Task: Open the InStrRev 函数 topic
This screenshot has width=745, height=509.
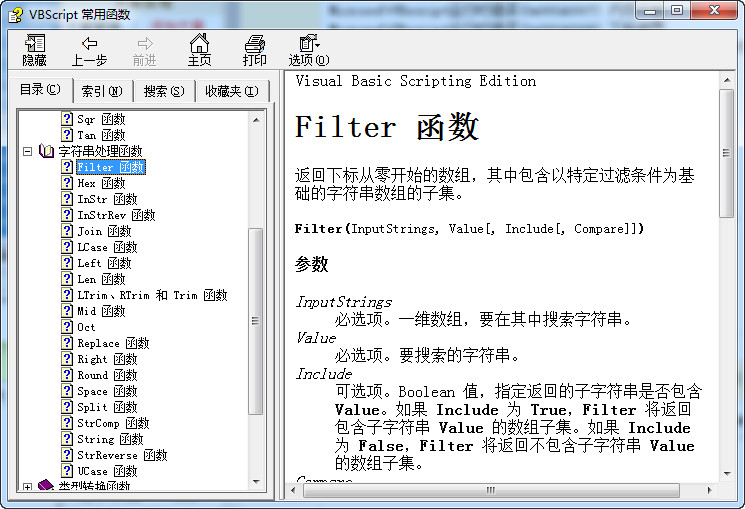Action: [116, 215]
